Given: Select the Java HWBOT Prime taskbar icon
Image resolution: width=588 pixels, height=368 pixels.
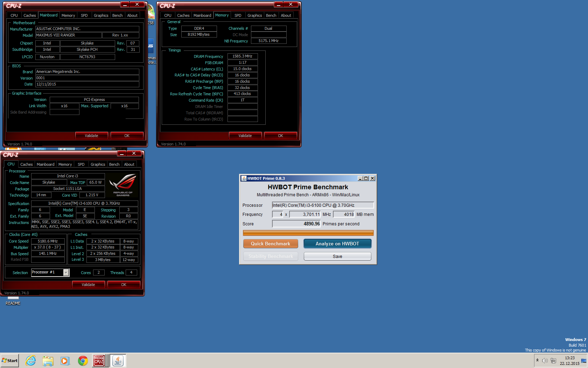Looking at the screenshot, I should 118,361.
